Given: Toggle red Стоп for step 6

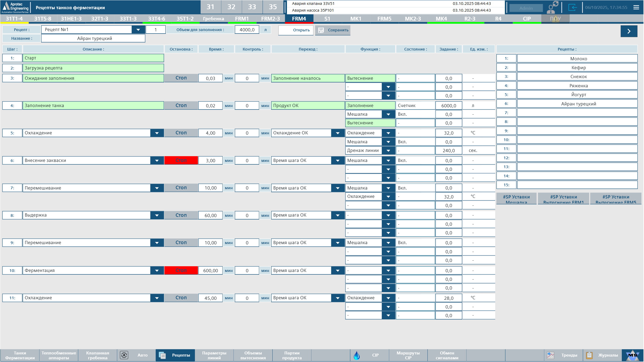Looking at the screenshot, I should [x=181, y=160].
